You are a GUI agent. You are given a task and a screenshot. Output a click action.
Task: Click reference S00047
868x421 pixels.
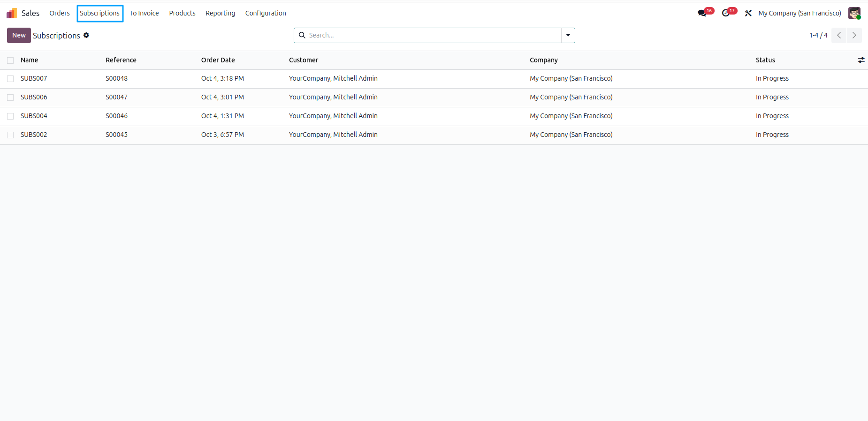coord(116,97)
